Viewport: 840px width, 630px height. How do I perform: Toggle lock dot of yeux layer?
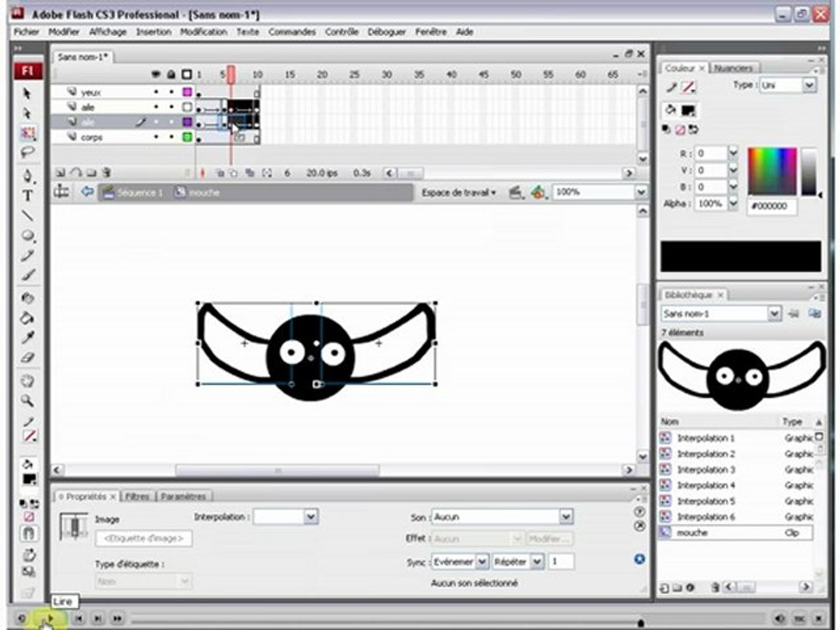point(171,92)
